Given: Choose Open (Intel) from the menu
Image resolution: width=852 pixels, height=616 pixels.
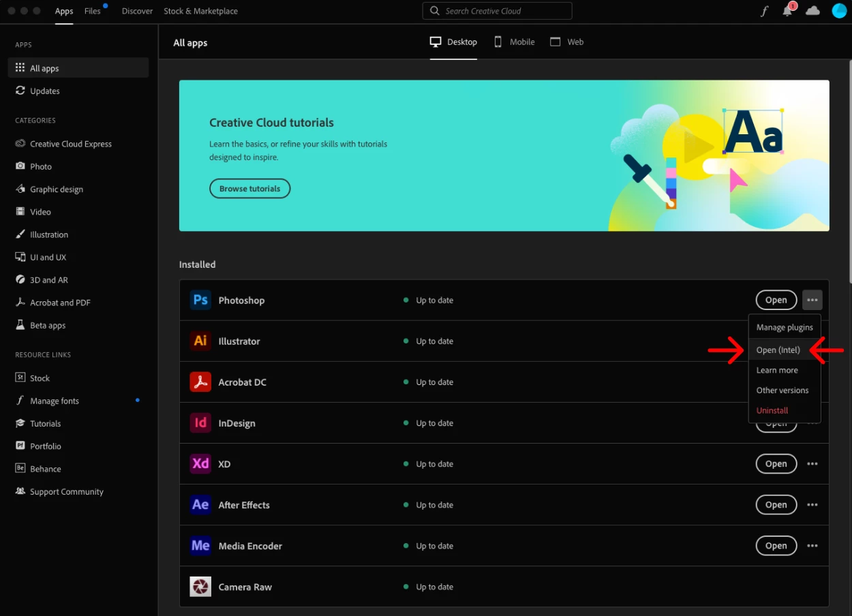Looking at the screenshot, I should pos(785,350).
